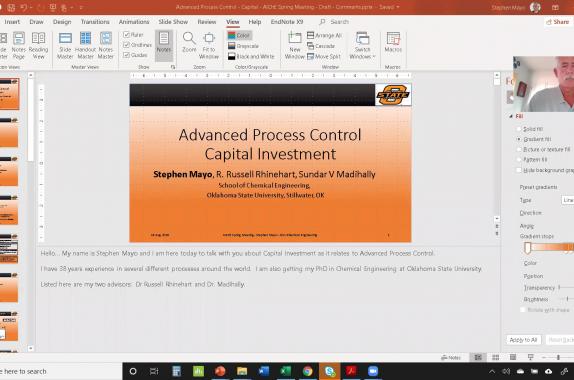The width and height of the screenshot is (574, 380).
Task: Collapse the Fill section
Action: [511, 116]
